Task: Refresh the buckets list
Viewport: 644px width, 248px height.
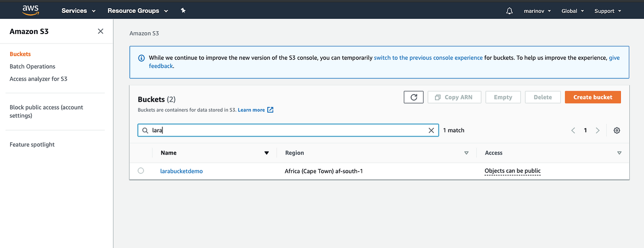Action: (x=414, y=97)
